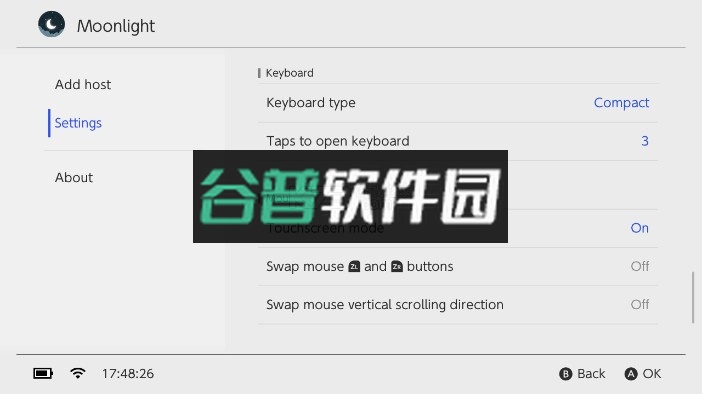Toggle Swap mouse vertical scrolling direction Off
The height and width of the screenshot is (394, 702).
coord(640,304)
